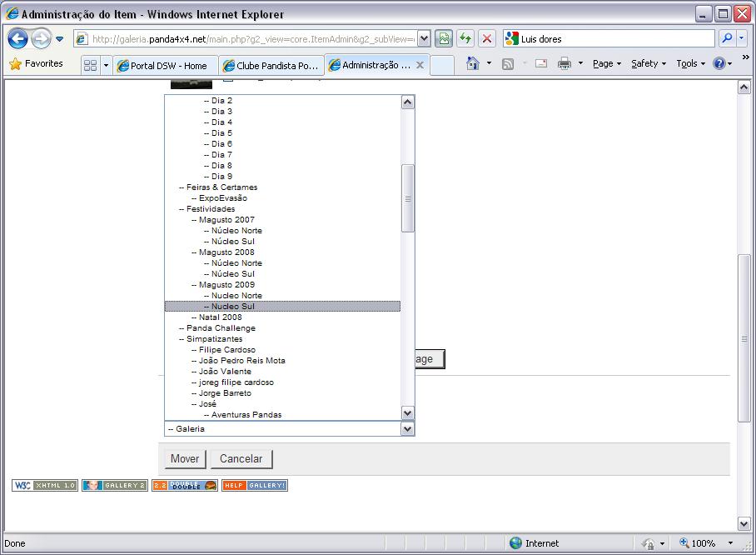Click the Quick Tabs grid icon

coord(90,65)
